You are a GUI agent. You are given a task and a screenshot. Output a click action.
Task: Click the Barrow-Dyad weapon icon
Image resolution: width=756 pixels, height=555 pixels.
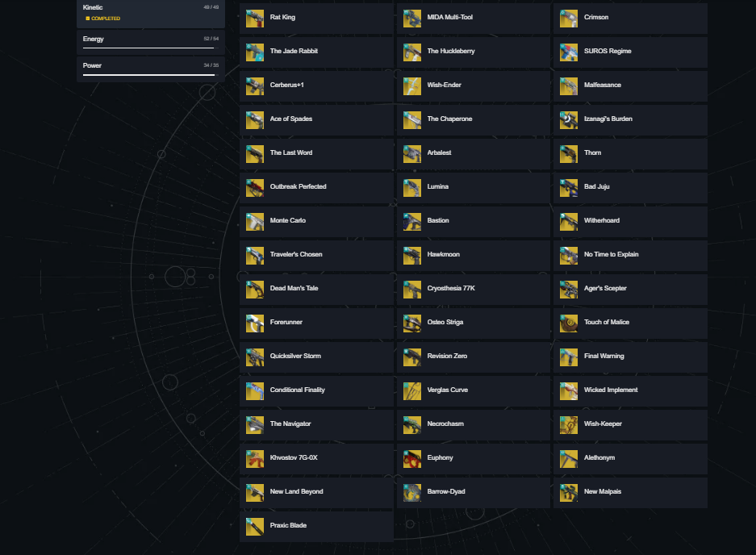[x=411, y=493]
